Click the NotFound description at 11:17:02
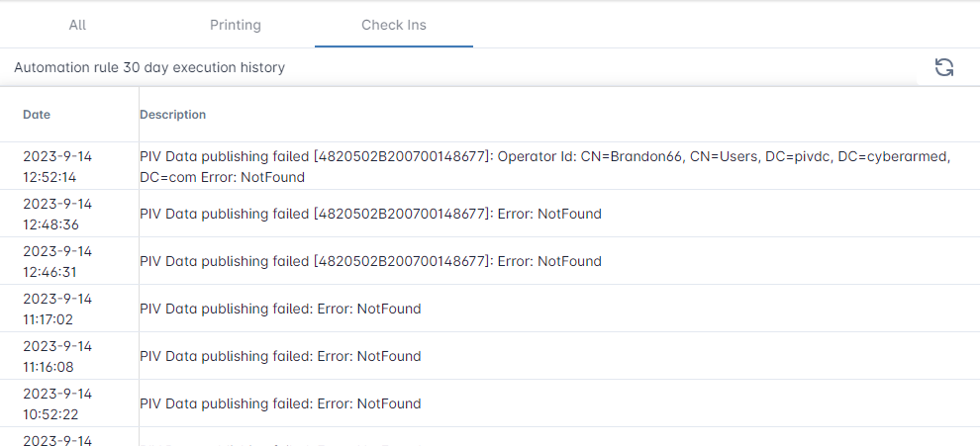 (280, 309)
